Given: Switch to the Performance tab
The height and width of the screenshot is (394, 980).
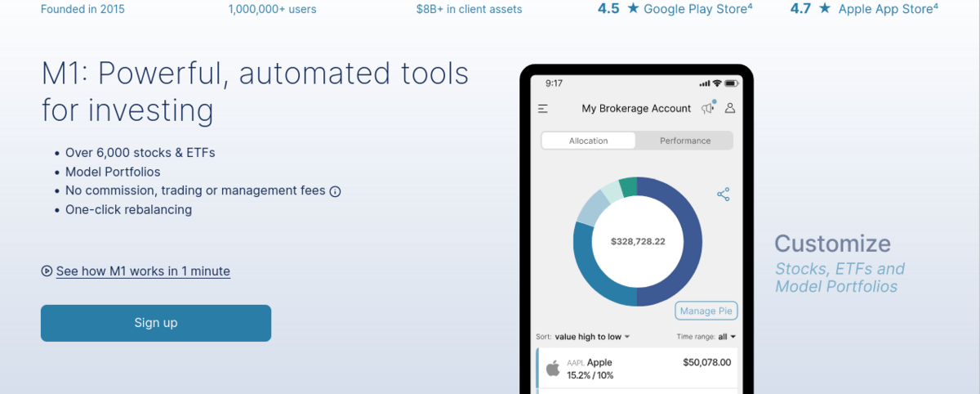Looking at the screenshot, I should [x=685, y=141].
